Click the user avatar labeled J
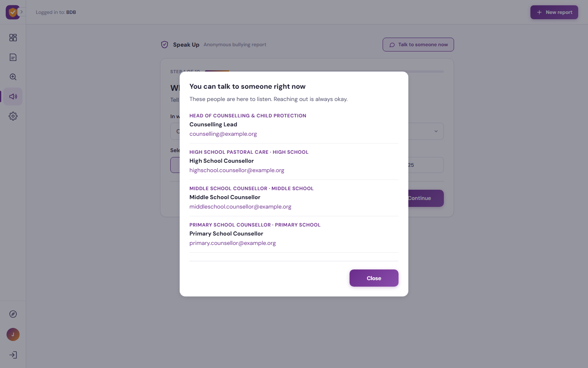 [13, 334]
